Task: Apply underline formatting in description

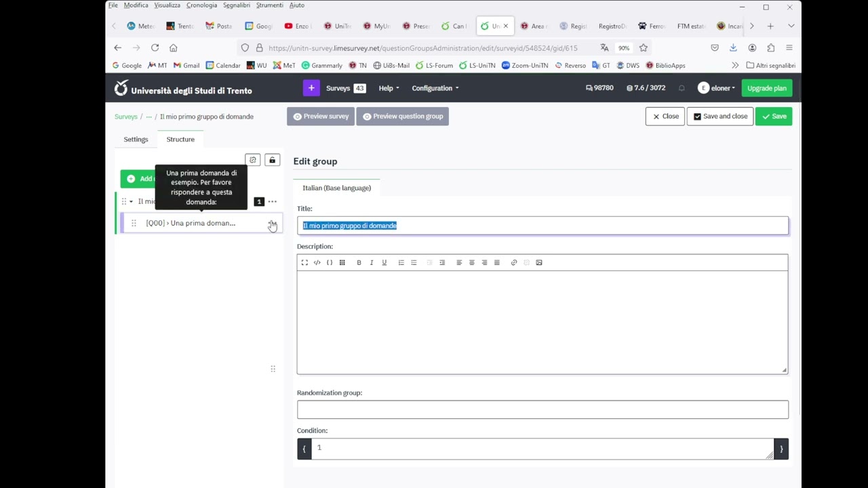Action: pyautogui.click(x=384, y=262)
